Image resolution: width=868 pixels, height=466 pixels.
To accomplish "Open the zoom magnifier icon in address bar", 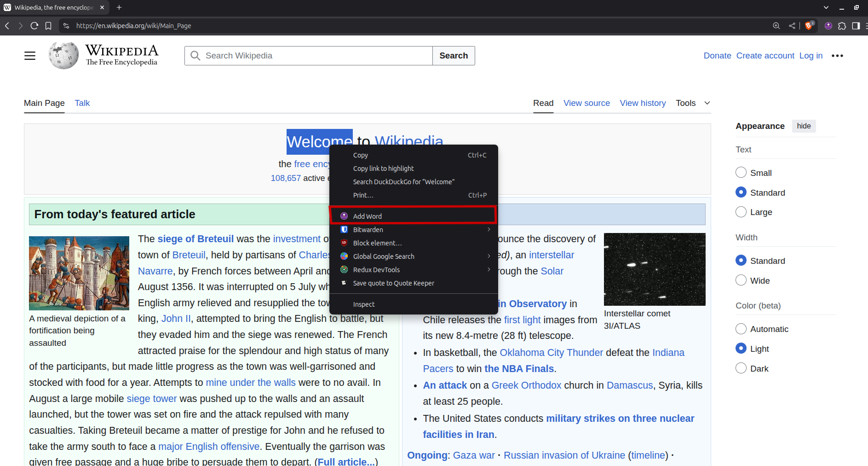I will (x=776, y=26).
